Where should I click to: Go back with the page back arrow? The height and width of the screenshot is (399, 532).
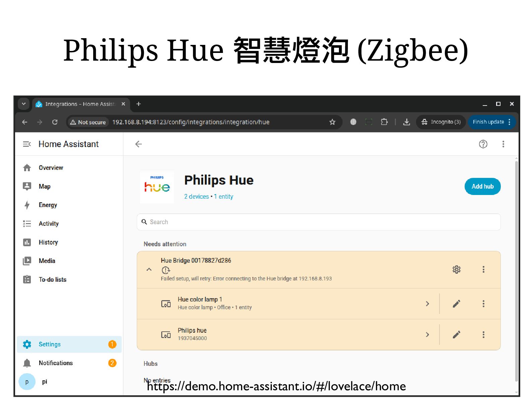[x=138, y=144]
